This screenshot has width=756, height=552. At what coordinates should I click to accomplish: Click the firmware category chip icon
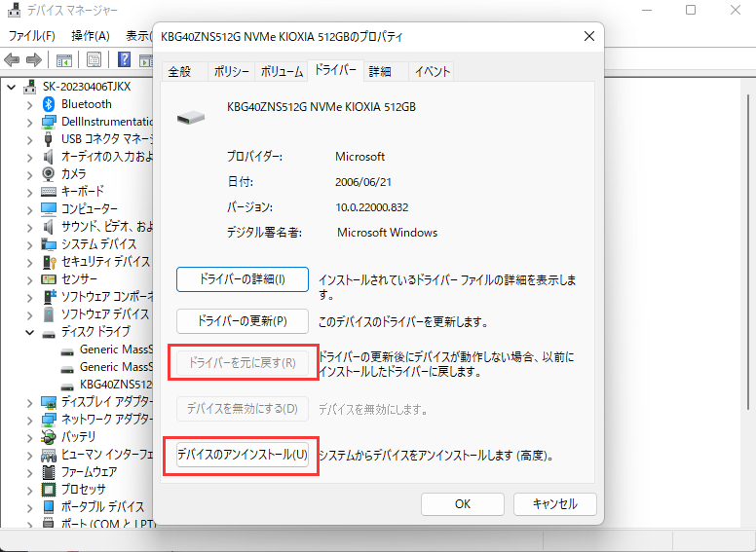click(48, 472)
